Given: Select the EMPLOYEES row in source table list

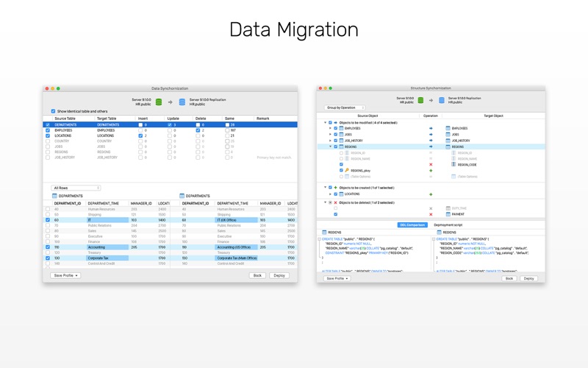Looking at the screenshot, I should [x=65, y=130].
